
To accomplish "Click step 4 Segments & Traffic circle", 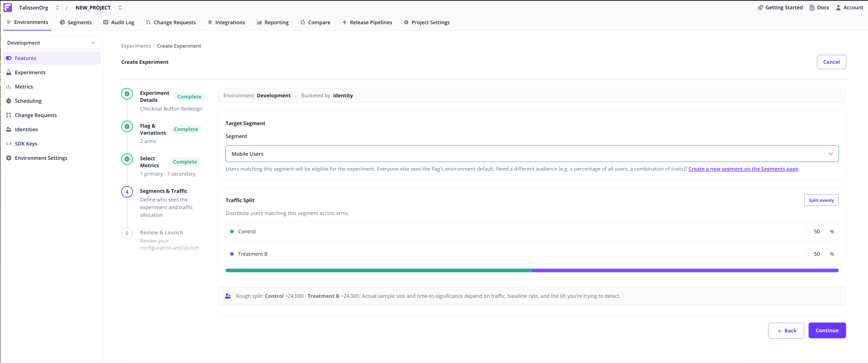I will tap(127, 192).
